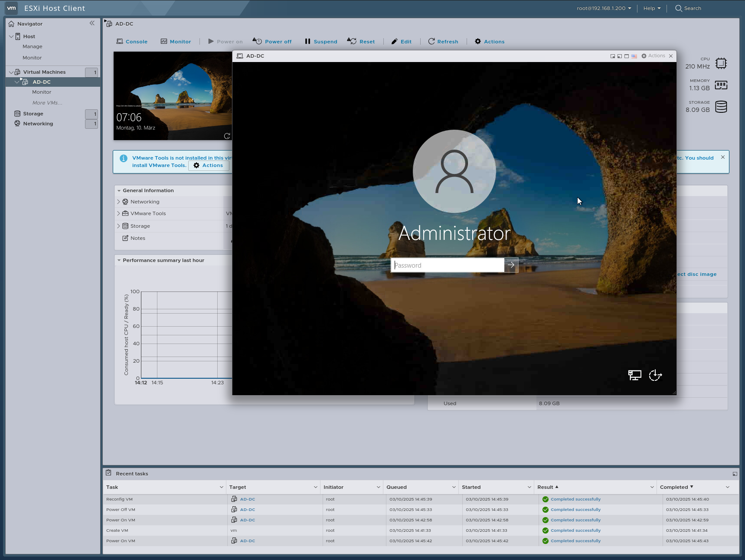
Task: Click the Password input field
Action: tap(448, 265)
